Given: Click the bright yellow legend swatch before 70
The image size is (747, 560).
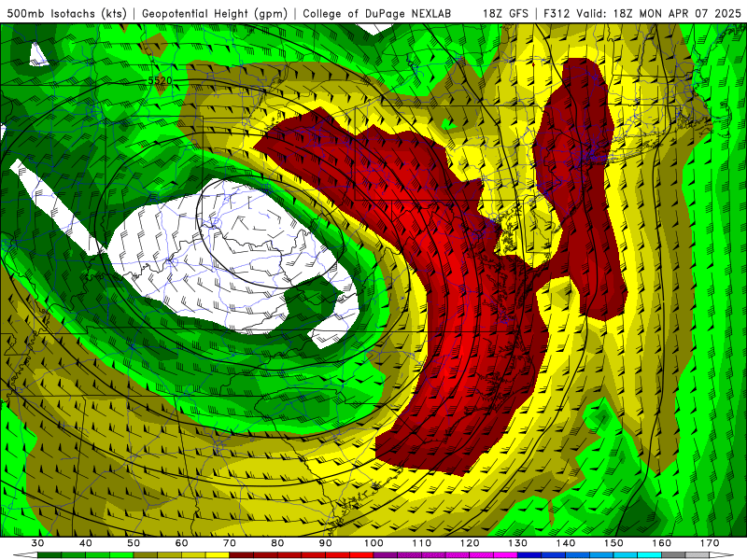Looking at the screenshot, I should [x=218, y=555].
